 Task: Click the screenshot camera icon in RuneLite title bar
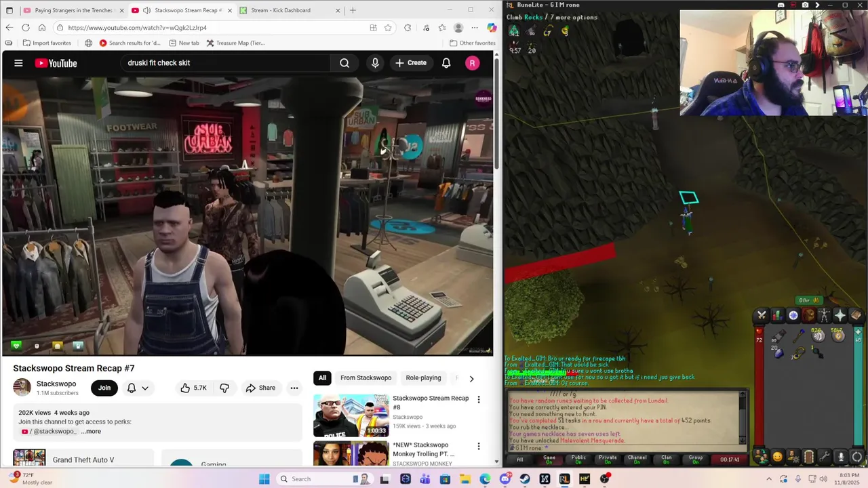[x=805, y=5]
